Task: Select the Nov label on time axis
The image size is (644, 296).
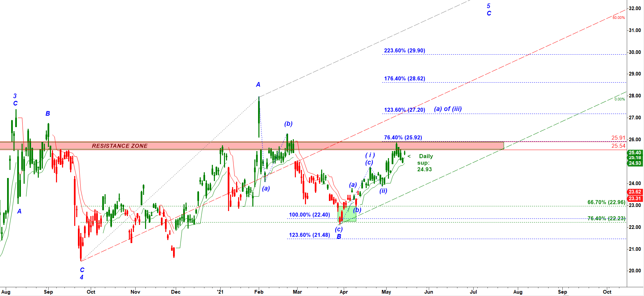Action: (x=135, y=292)
